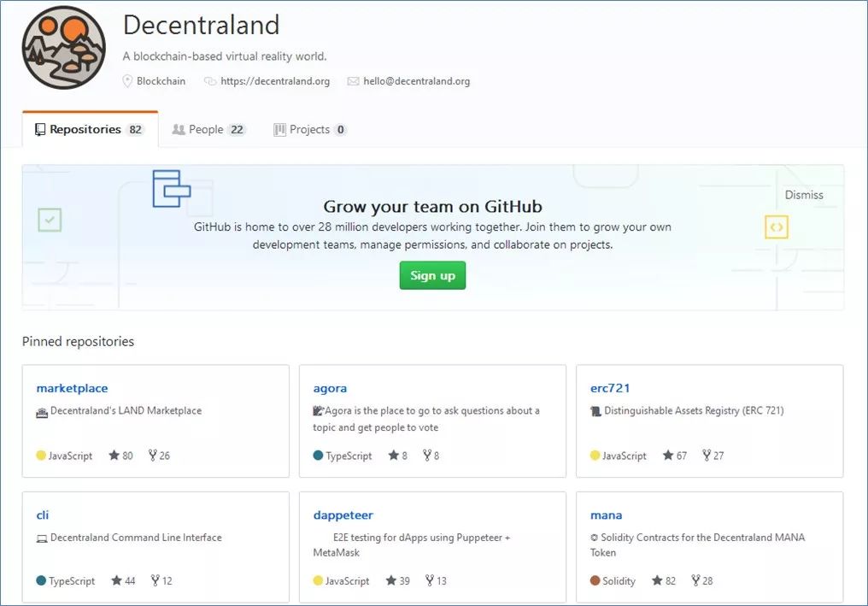868x606 pixels.
Task: Click the fork icon on agora card
Action: pos(427,456)
